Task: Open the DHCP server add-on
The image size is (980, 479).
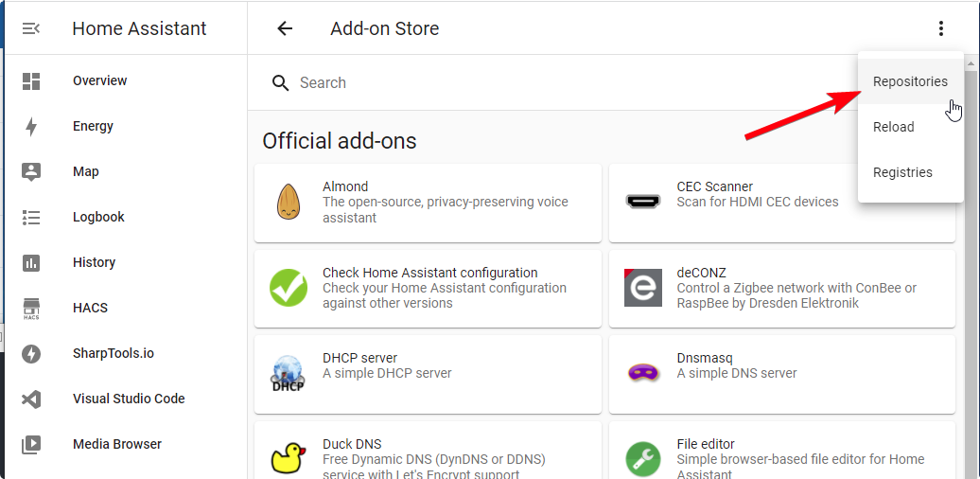Action: [x=429, y=375]
